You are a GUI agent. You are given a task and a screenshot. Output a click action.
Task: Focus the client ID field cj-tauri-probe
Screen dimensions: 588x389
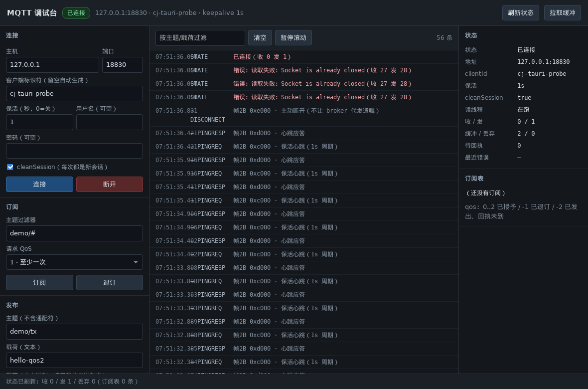(74, 93)
